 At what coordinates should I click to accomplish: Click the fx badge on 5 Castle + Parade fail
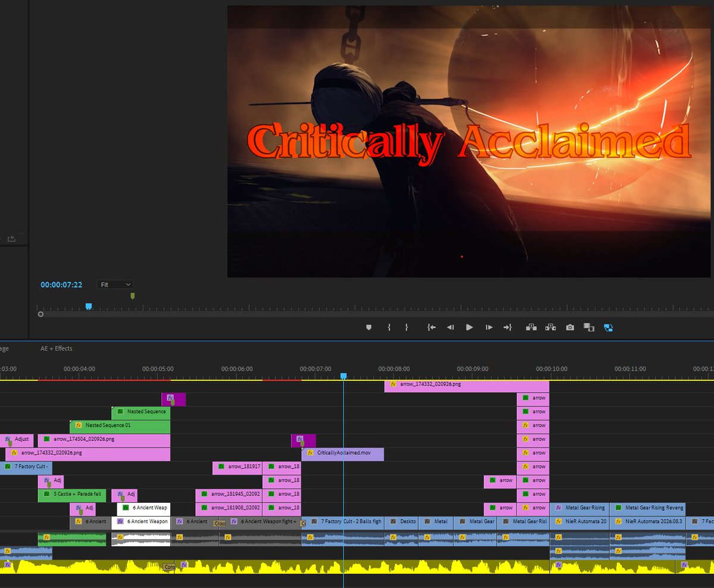pos(46,494)
